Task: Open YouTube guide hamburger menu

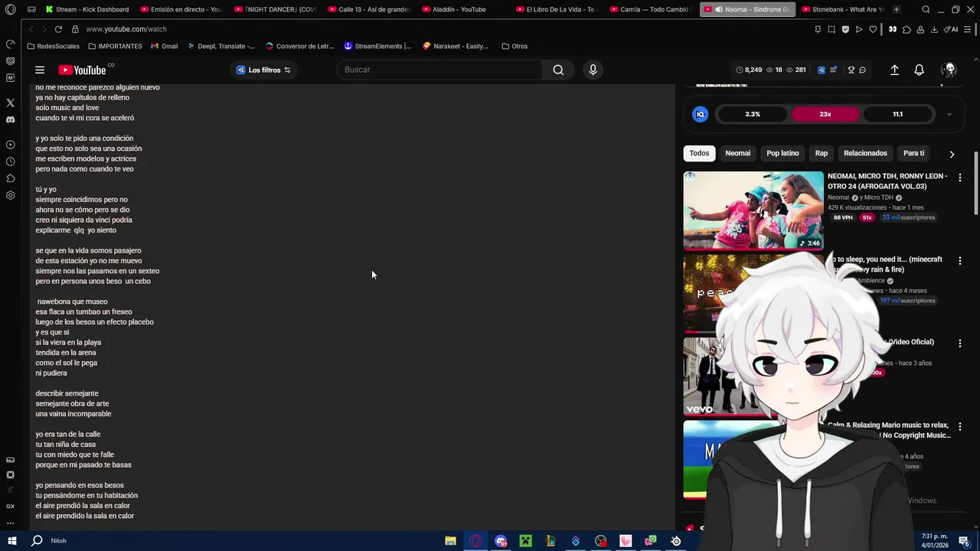Action: (x=40, y=70)
